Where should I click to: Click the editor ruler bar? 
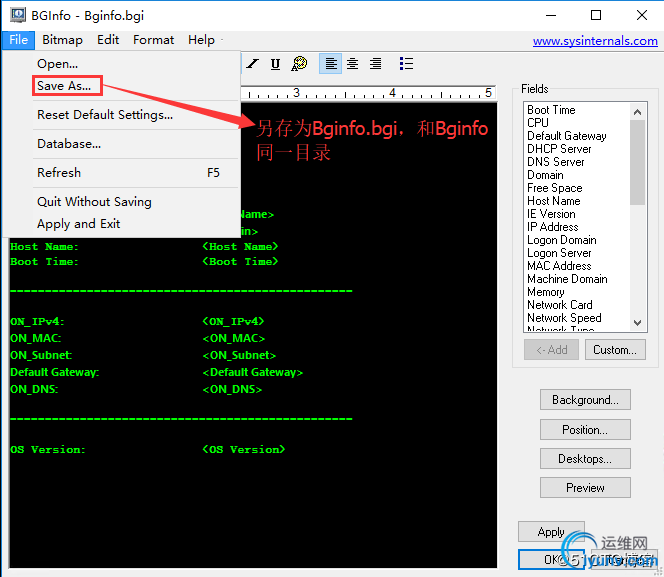pos(368,92)
